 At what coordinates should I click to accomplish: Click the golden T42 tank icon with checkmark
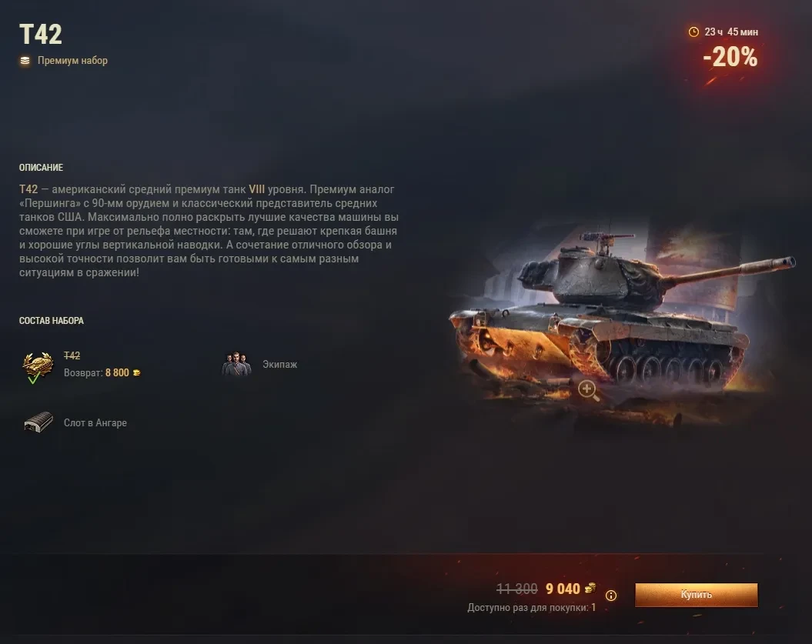[x=38, y=367]
